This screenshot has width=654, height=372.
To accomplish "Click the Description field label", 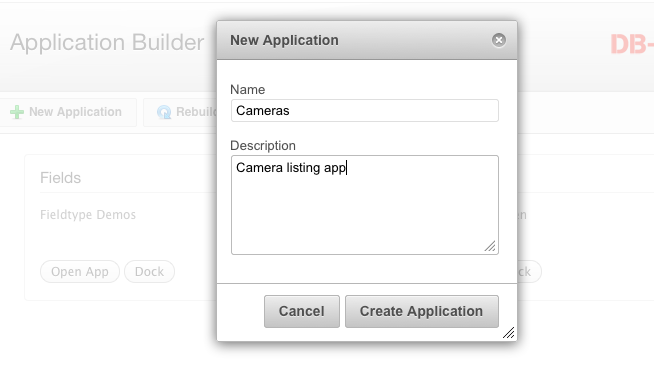I will coord(263,146).
